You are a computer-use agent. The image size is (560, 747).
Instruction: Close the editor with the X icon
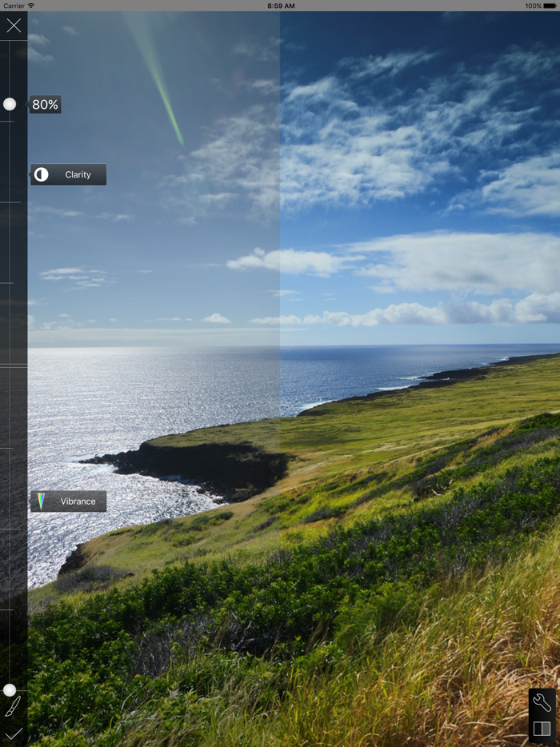[x=14, y=26]
